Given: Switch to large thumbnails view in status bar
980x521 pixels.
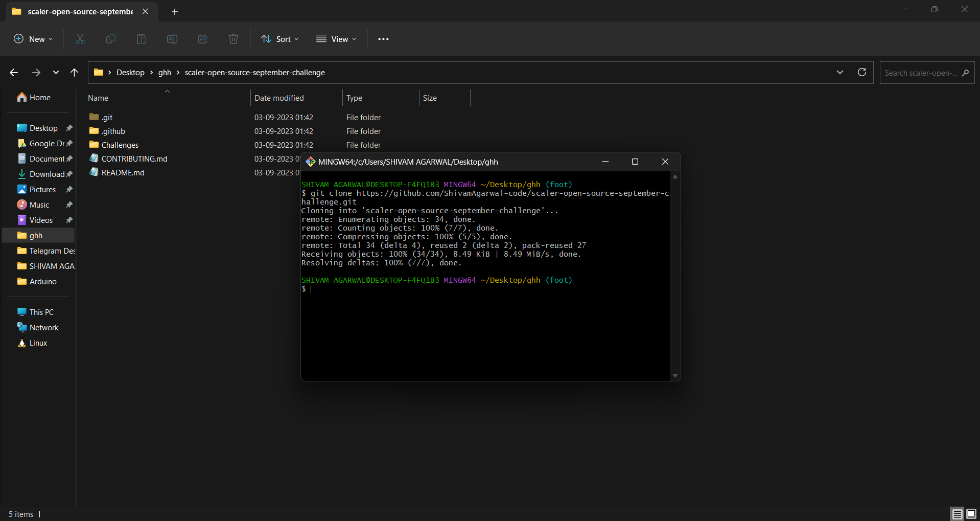Looking at the screenshot, I should coord(971,514).
